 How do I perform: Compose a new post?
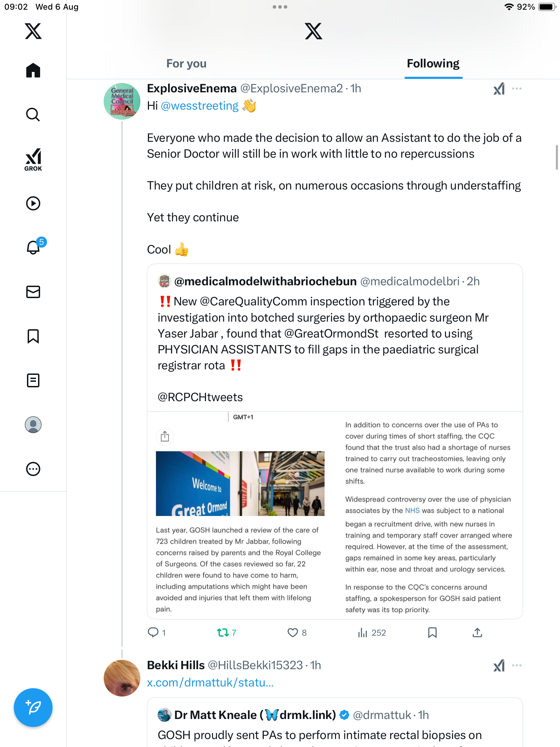(33, 708)
